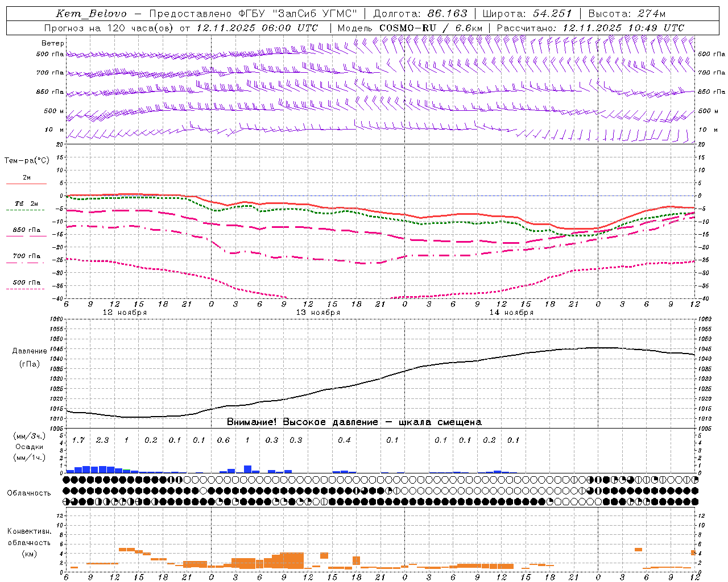Click the forecast length text Прогноз на 120 часа(ов)
728x582 pixels.
pos(109,28)
